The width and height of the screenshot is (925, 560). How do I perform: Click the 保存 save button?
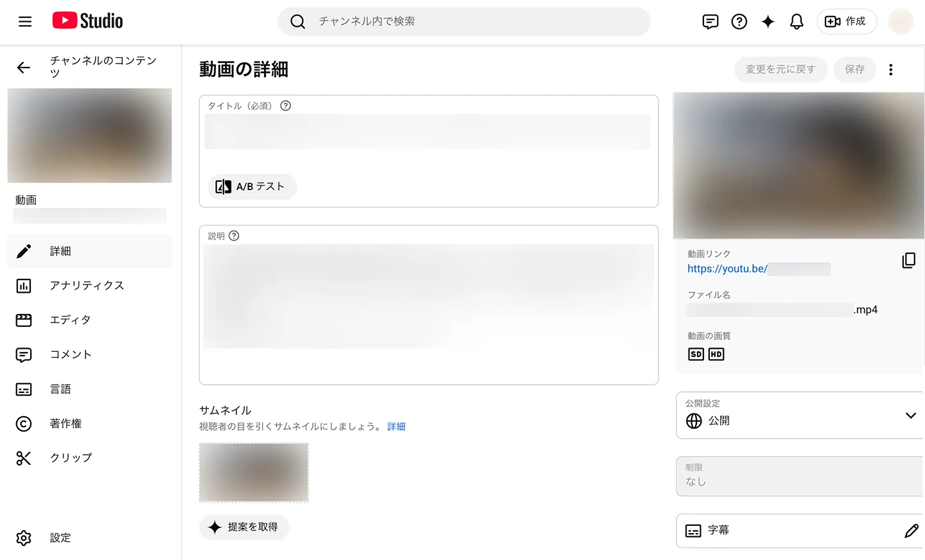[855, 69]
